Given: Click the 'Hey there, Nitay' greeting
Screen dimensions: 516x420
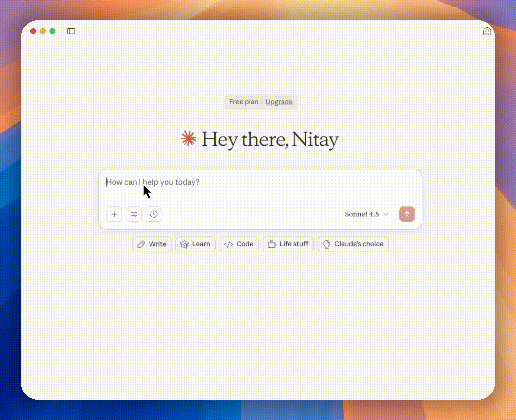Looking at the screenshot, I should point(270,140).
